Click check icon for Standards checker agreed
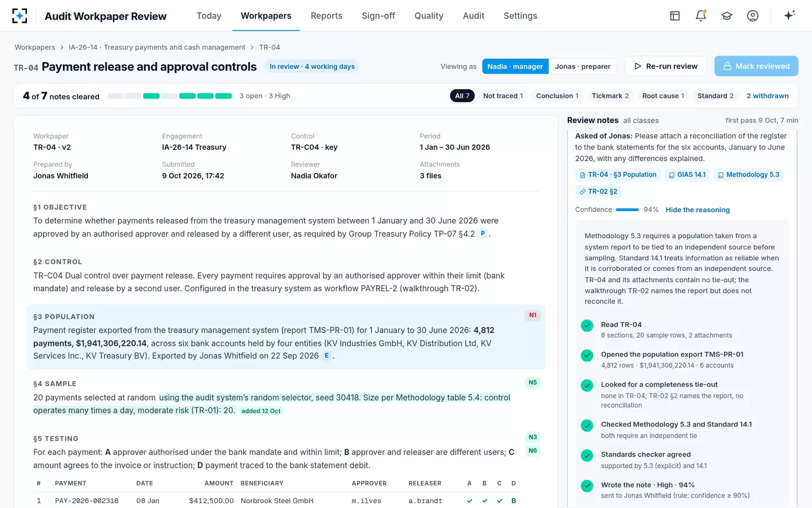The height and width of the screenshot is (508, 812). tap(587, 456)
